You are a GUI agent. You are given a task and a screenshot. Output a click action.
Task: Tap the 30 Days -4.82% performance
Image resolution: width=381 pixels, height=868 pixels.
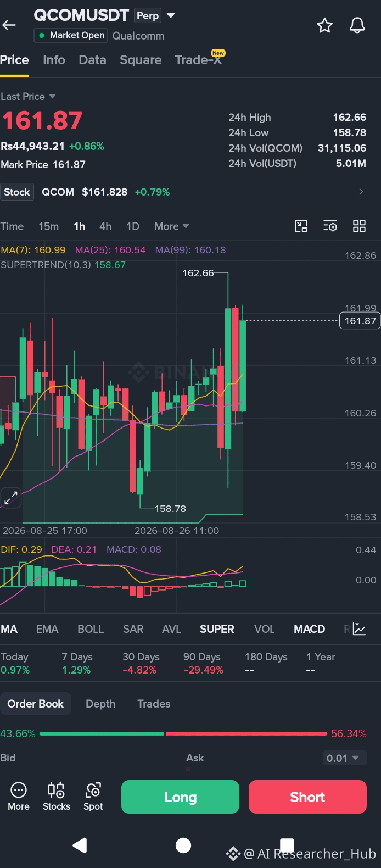tap(141, 663)
